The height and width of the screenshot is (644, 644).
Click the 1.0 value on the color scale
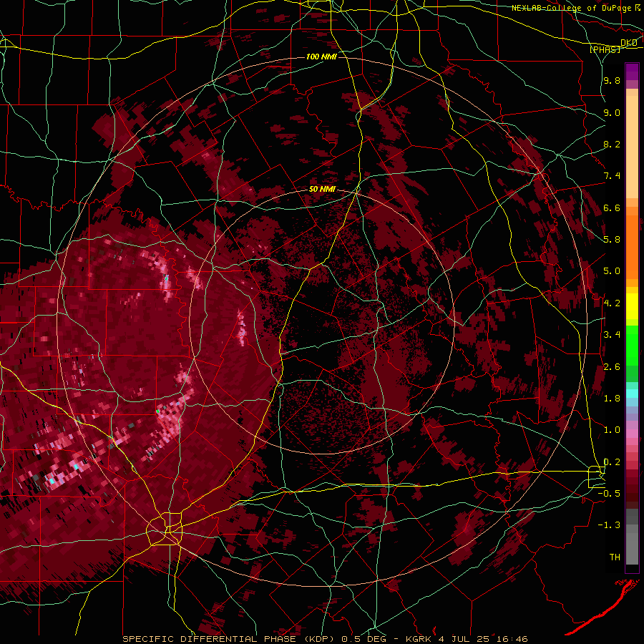click(612, 430)
